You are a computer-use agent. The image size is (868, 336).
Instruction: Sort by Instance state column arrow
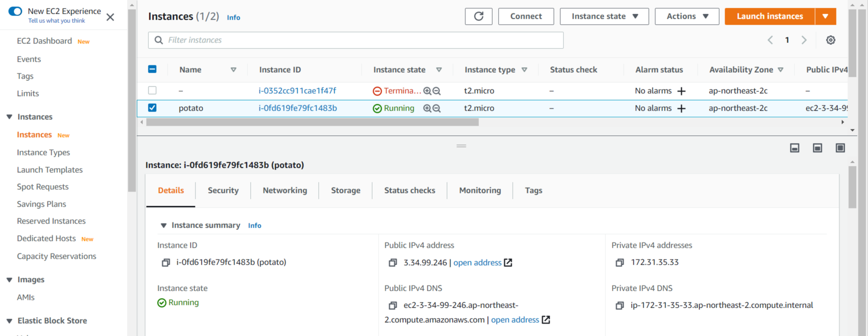pos(439,70)
